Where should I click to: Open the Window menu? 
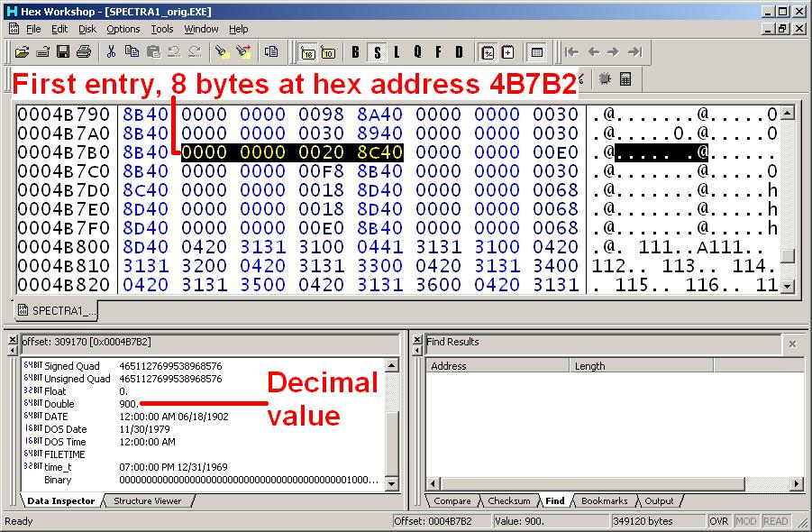point(201,29)
